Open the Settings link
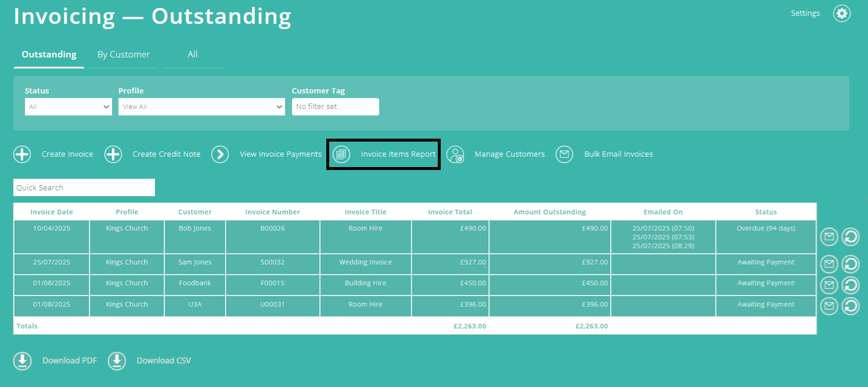868x387 pixels. [805, 13]
